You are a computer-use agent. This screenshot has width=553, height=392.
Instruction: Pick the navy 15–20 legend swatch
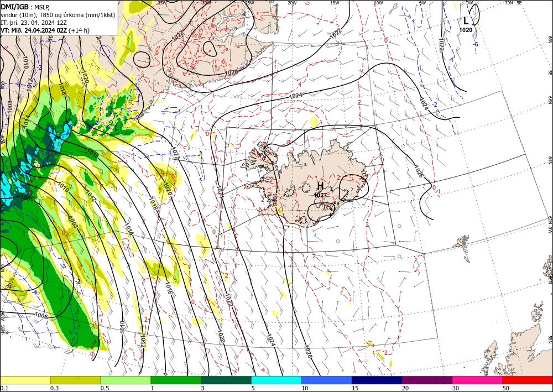(x=377, y=380)
